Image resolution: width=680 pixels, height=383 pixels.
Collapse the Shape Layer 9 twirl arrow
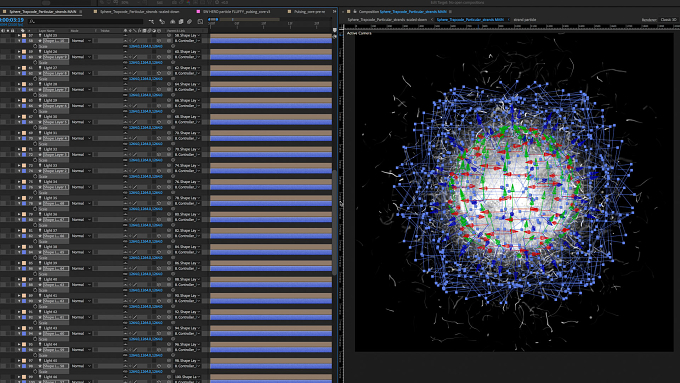point(19,57)
